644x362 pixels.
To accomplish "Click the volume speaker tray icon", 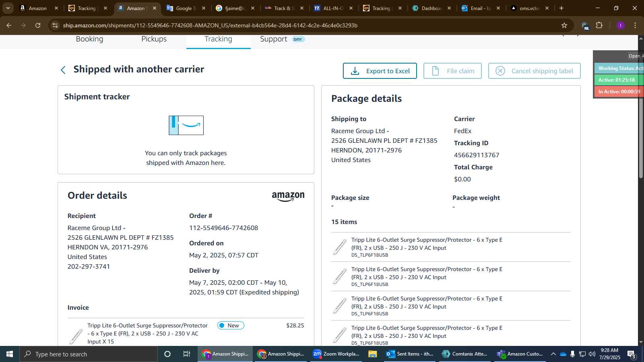I will tap(592, 354).
